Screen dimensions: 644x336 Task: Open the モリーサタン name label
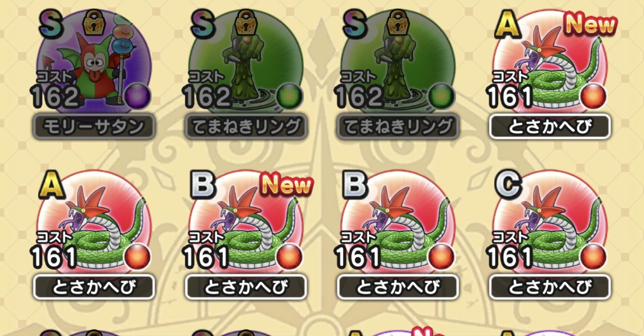(94, 126)
